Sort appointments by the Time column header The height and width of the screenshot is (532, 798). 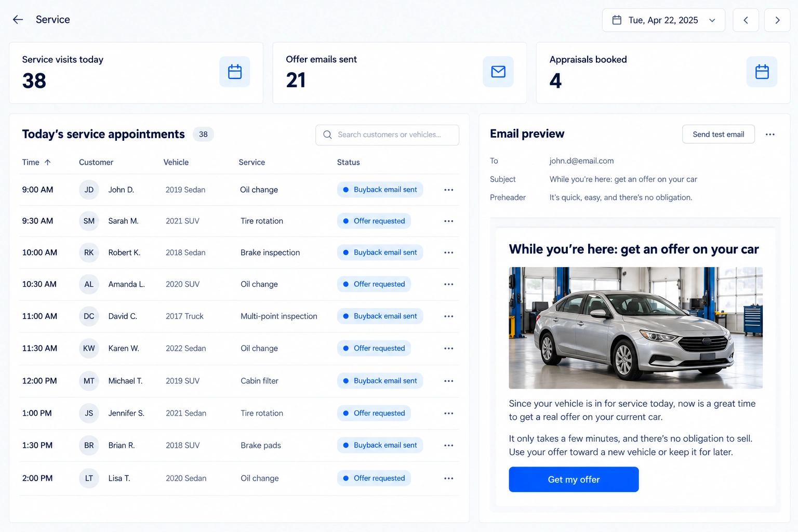point(36,162)
